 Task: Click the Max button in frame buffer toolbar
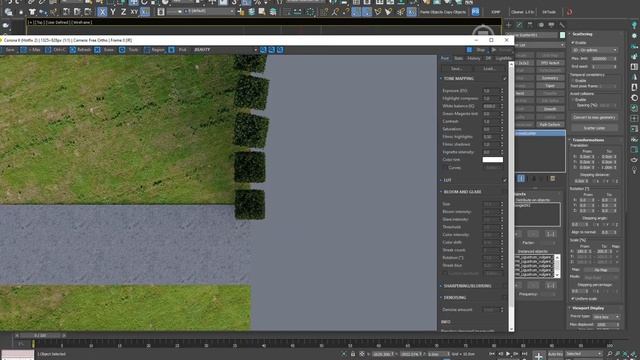pos(31,50)
